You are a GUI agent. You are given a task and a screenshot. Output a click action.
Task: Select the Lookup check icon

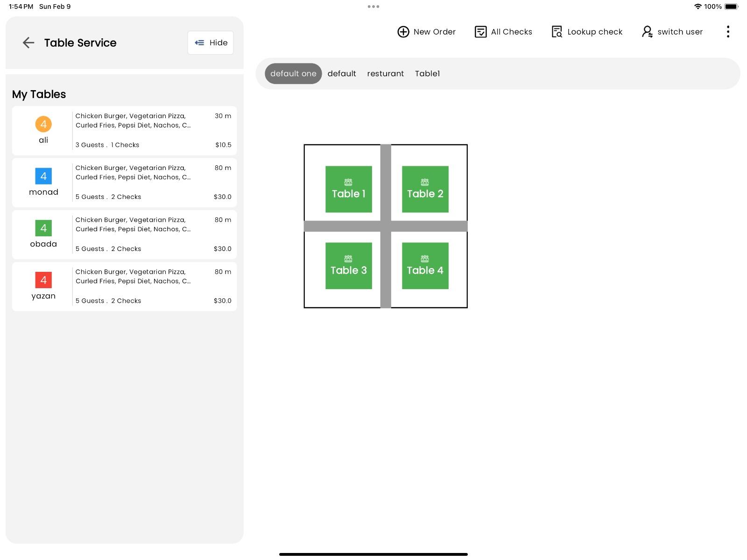pos(557,32)
